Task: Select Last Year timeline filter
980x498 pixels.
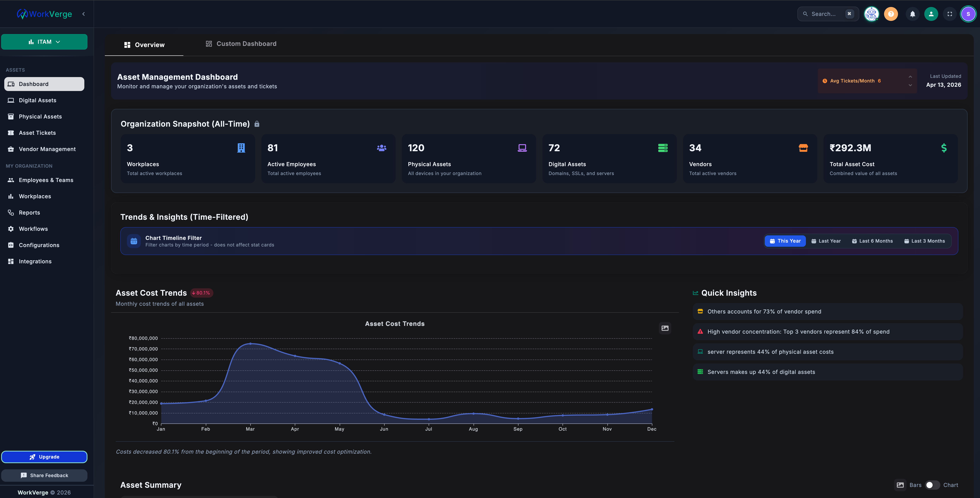Action: (x=826, y=241)
